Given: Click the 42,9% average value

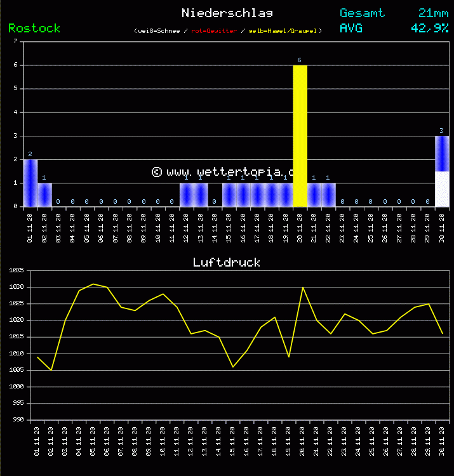Looking at the screenshot, I should tap(429, 29).
